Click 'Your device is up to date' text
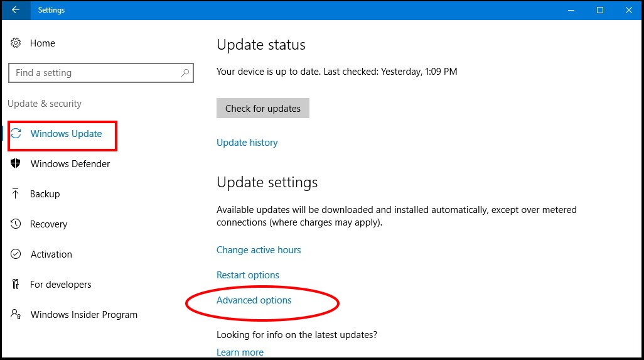The image size is (644, 360). point(268,72)
